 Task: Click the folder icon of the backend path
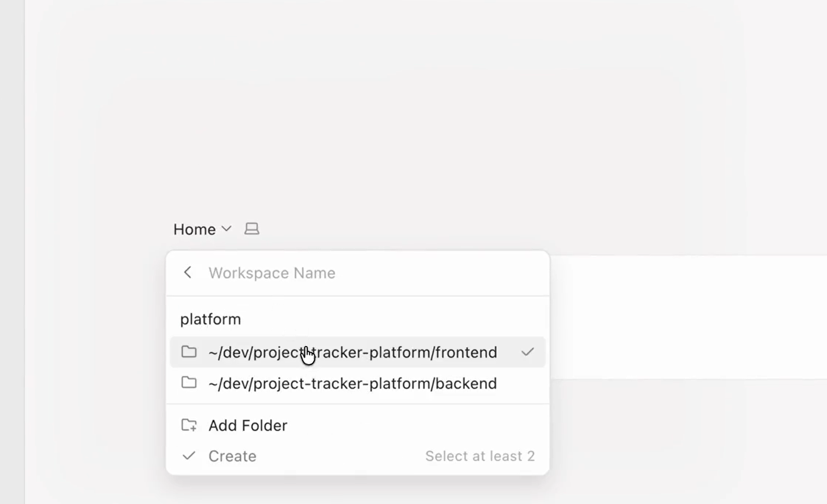(189, 383)
